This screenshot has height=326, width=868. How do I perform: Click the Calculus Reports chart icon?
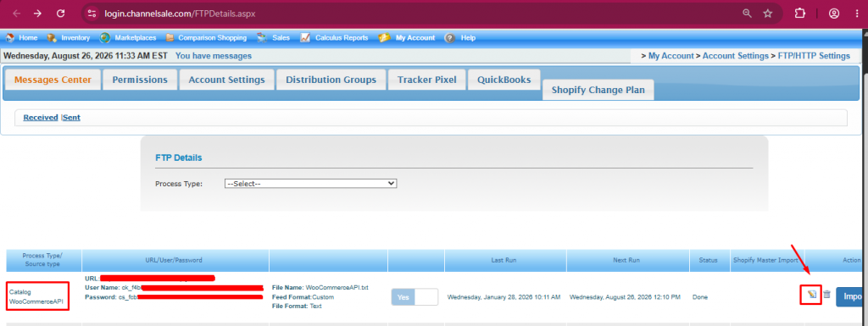pos(305,38)
